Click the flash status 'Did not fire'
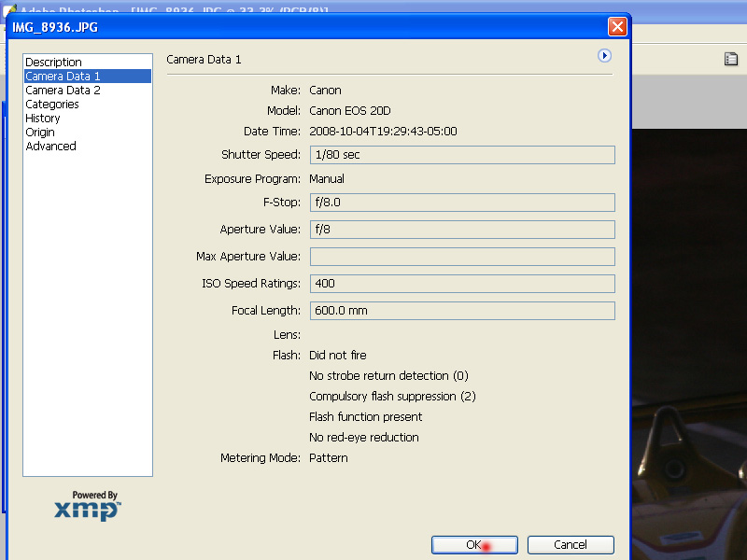This screenshot has height=560, width=747. pyautogui.click(x=338, y=356)
